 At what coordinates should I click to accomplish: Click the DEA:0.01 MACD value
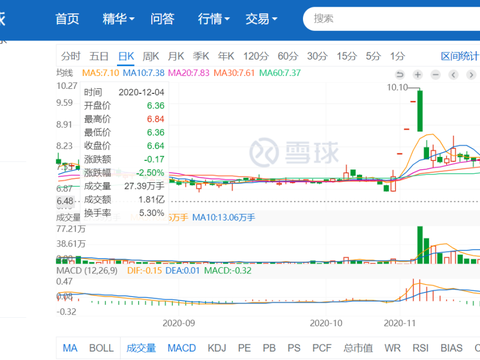click(x=182, y=270)
